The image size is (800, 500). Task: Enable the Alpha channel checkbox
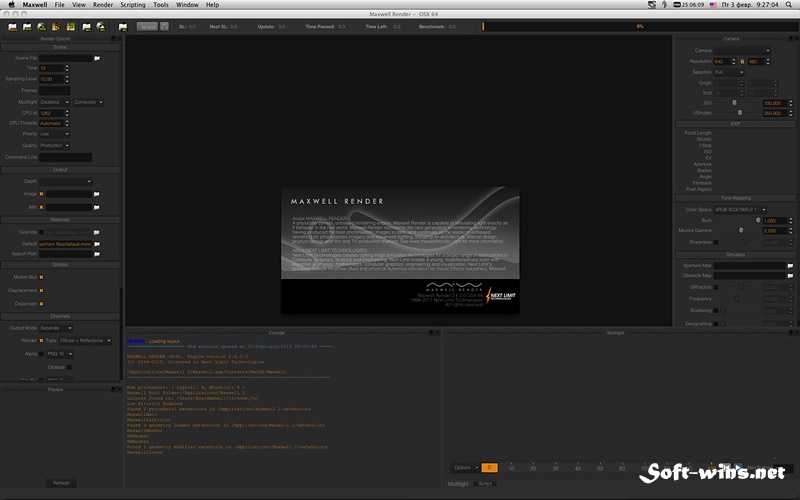click(x=41, y=354)
